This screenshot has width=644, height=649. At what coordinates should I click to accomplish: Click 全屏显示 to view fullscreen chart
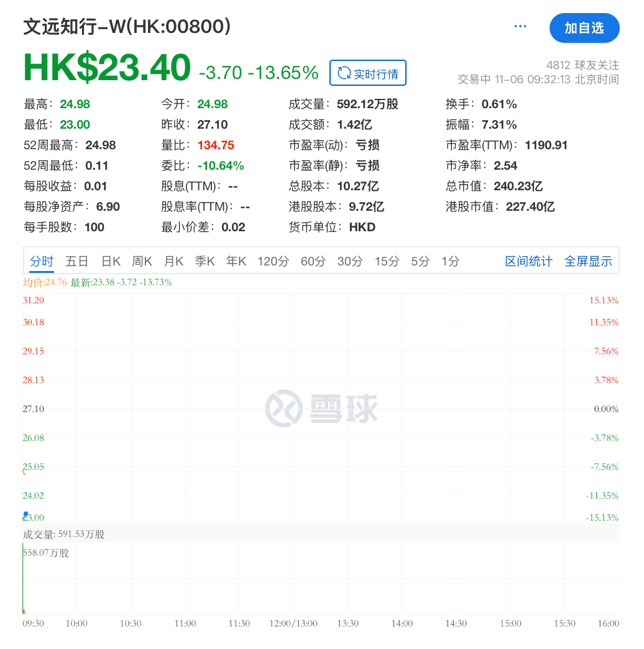(588, 262)
